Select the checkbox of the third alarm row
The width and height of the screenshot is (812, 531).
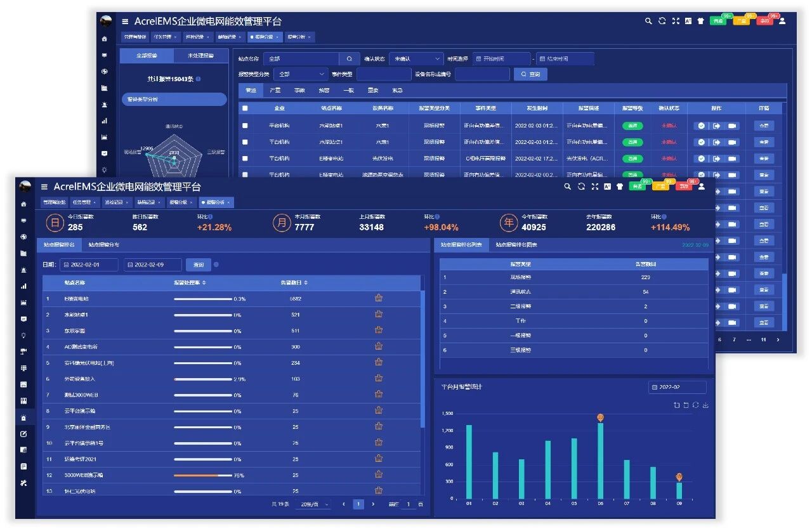(x=246, y=159)
